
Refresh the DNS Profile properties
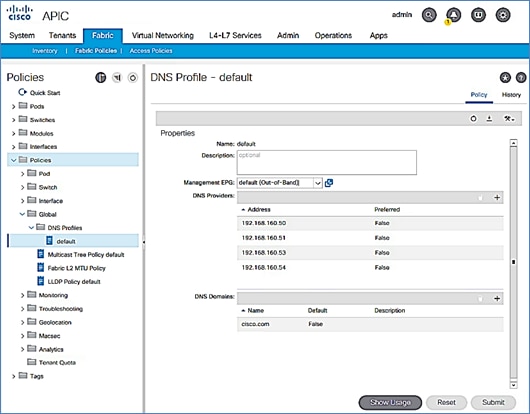tap(474, 119)
